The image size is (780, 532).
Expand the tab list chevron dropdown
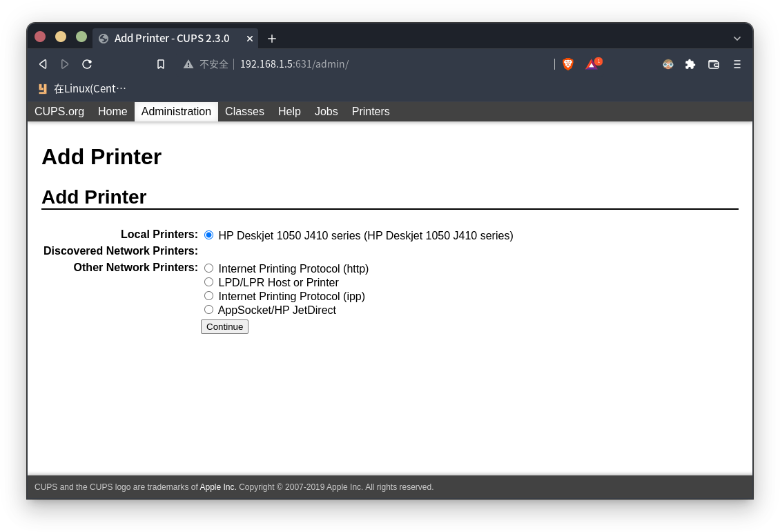pos(737,39)
